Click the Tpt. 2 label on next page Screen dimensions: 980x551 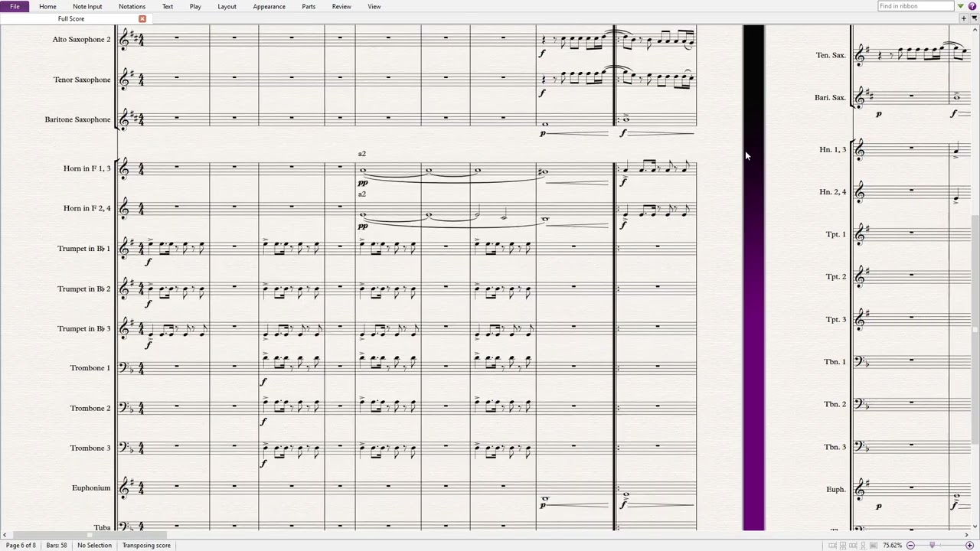(x=836, y=276)
